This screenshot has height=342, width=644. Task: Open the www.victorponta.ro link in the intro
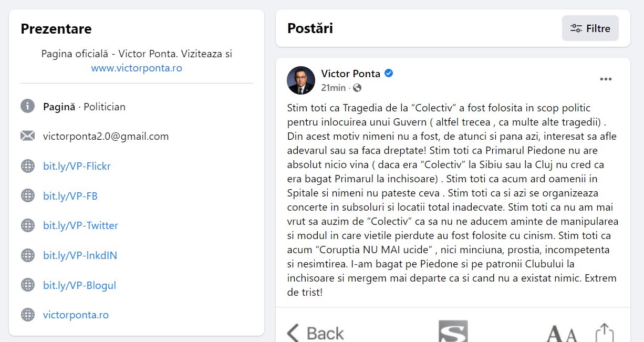click(137, 68)
